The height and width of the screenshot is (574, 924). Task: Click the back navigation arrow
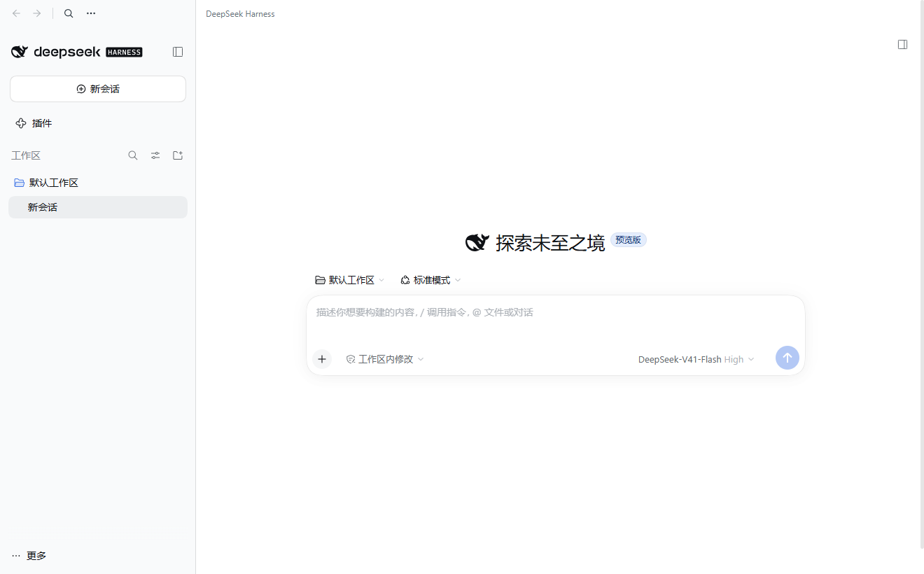click(17, 13)
